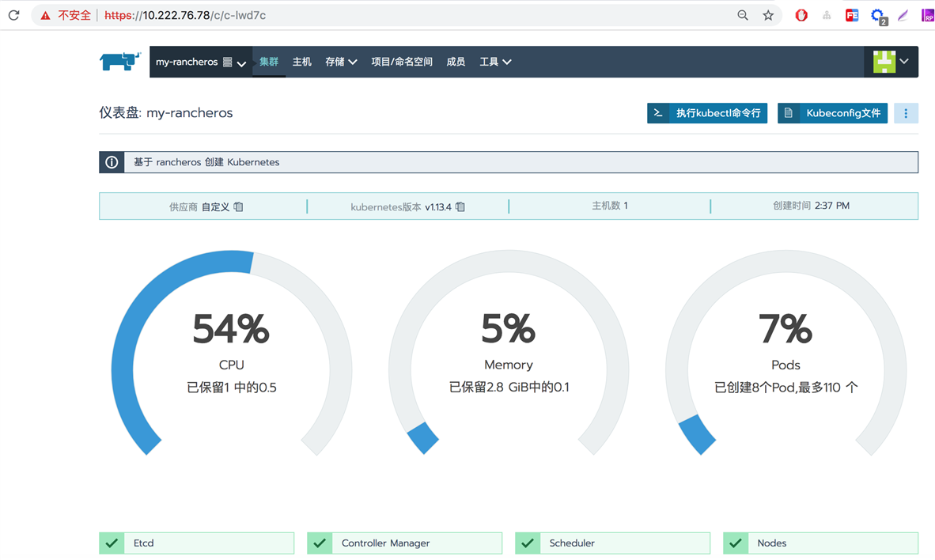Click the Pods 7% usage gauge
The height and width of the screenshot is (560, 935).
click(786, 353)
